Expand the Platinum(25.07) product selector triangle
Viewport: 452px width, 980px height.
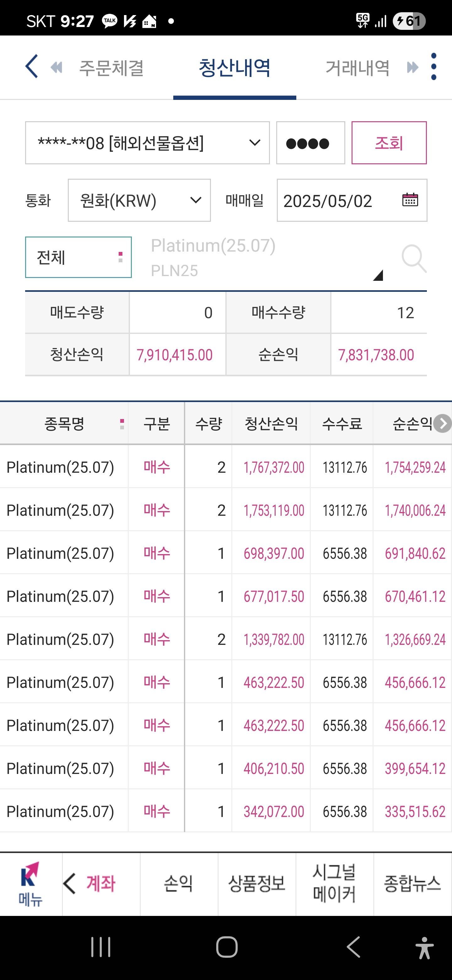click(378, 275)
